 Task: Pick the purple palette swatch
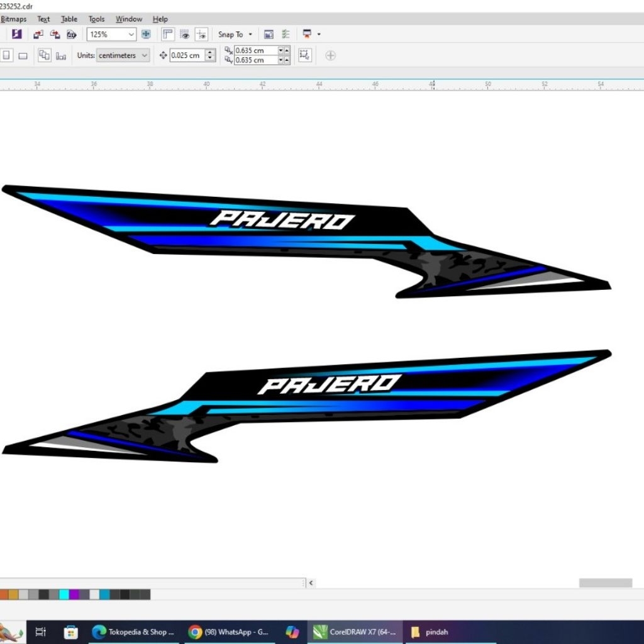click(74, 594)
